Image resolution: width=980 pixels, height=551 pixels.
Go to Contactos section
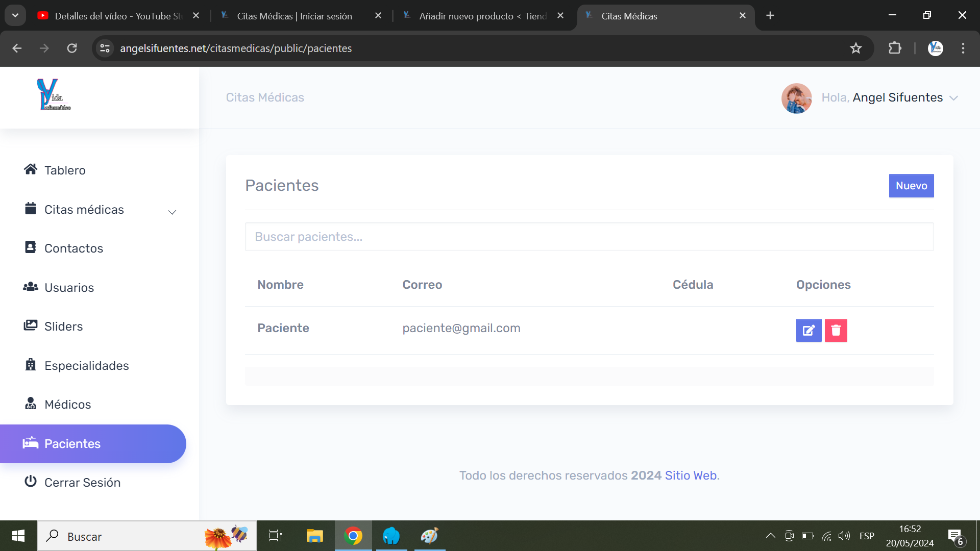74,248
